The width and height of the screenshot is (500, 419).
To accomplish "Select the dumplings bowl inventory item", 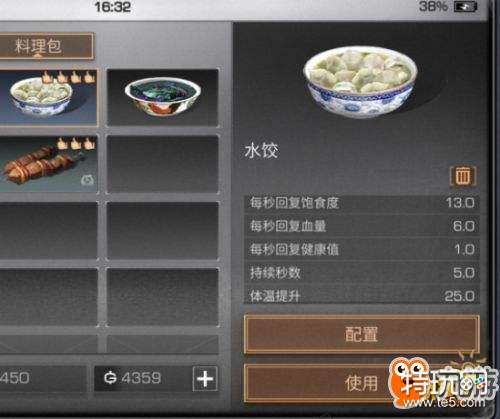I will click(48, 98).
